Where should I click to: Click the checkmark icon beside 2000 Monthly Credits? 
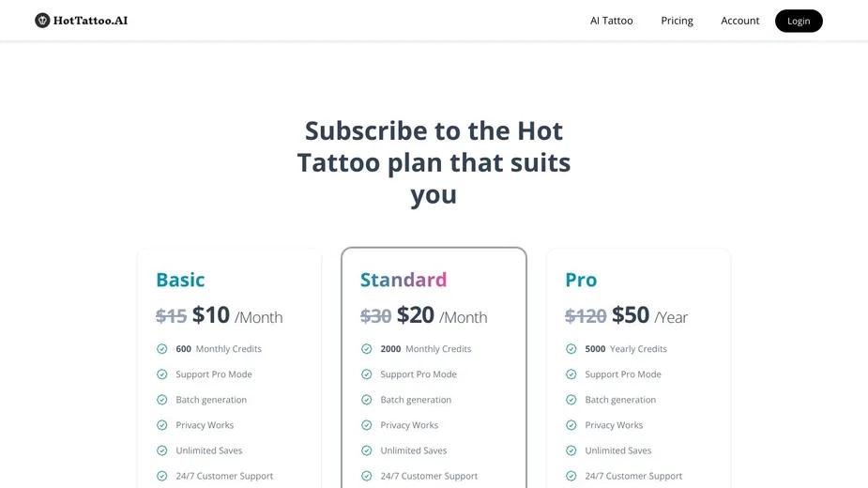[x=367, y=348]
